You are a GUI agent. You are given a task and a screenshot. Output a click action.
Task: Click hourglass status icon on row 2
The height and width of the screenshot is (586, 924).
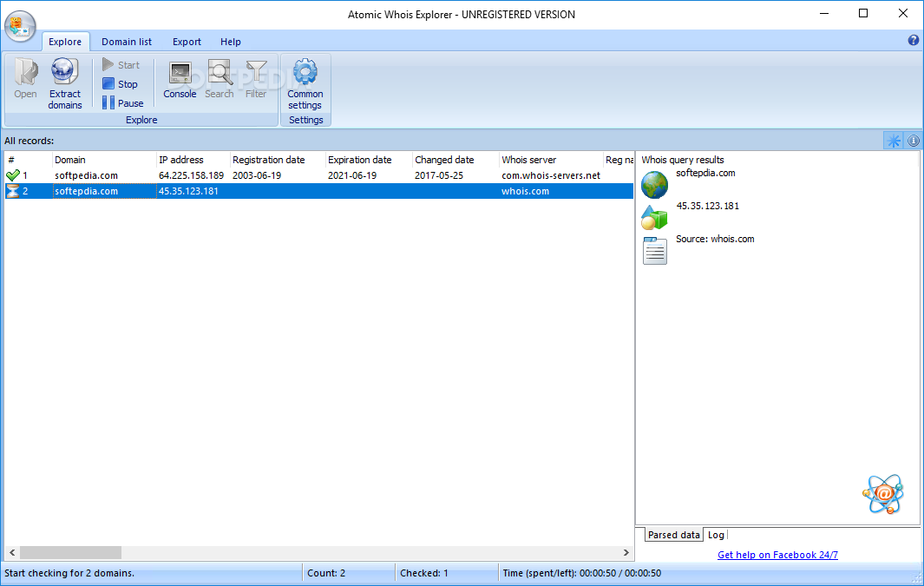(x=13, y=191)
